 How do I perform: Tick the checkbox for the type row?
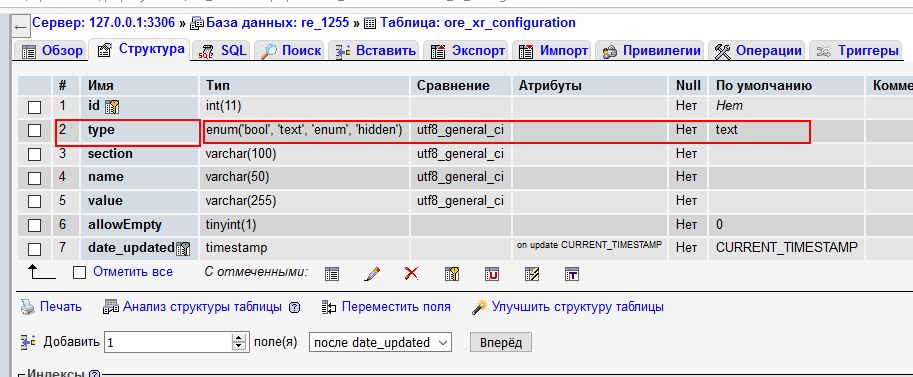(35, 131)
